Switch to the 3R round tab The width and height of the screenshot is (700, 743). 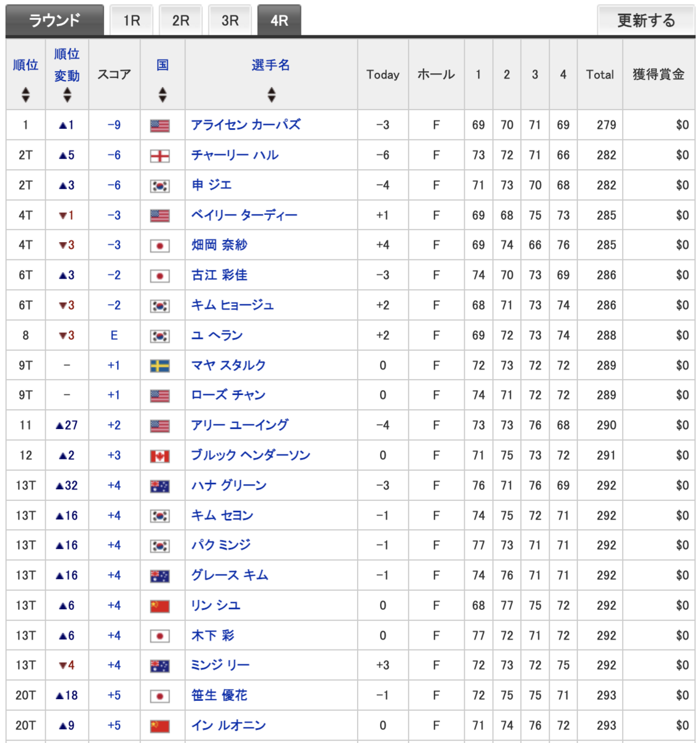click(230, 20)
